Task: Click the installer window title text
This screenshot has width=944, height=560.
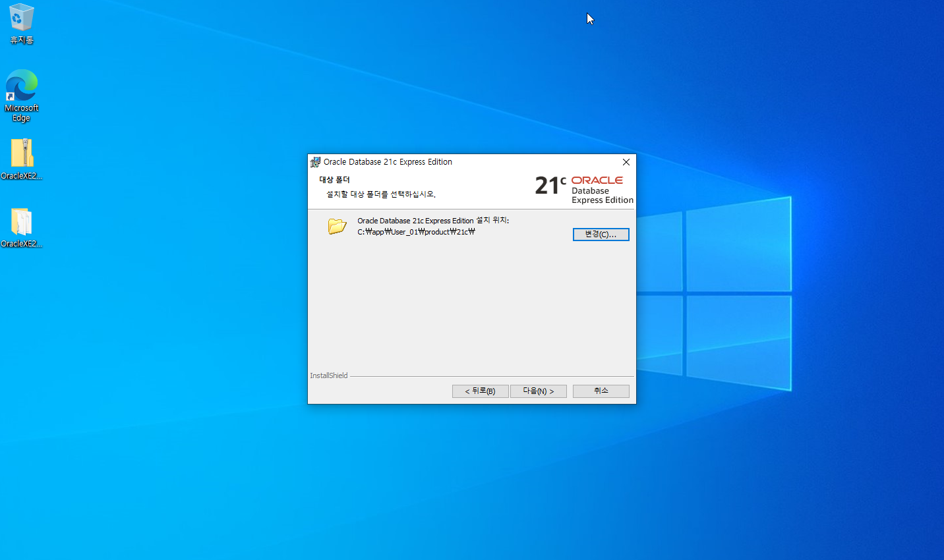Action: point(388,162)
